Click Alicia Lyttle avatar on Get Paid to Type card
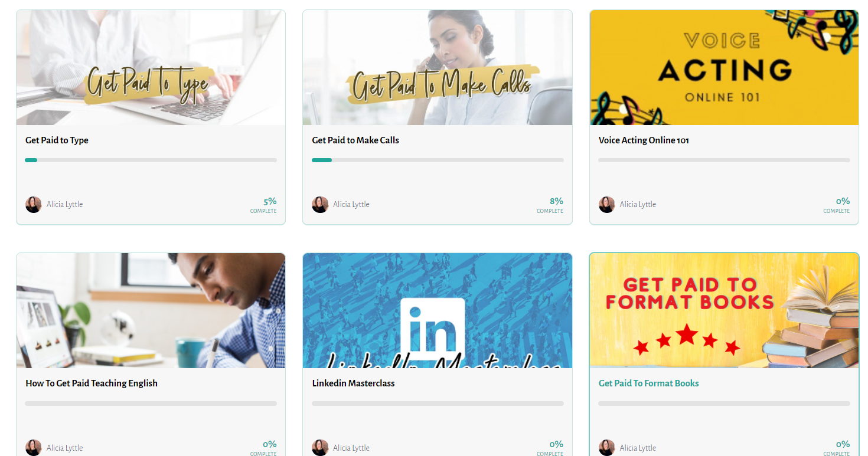The height and width of the screenshot is (456, 868). point(33,205)
